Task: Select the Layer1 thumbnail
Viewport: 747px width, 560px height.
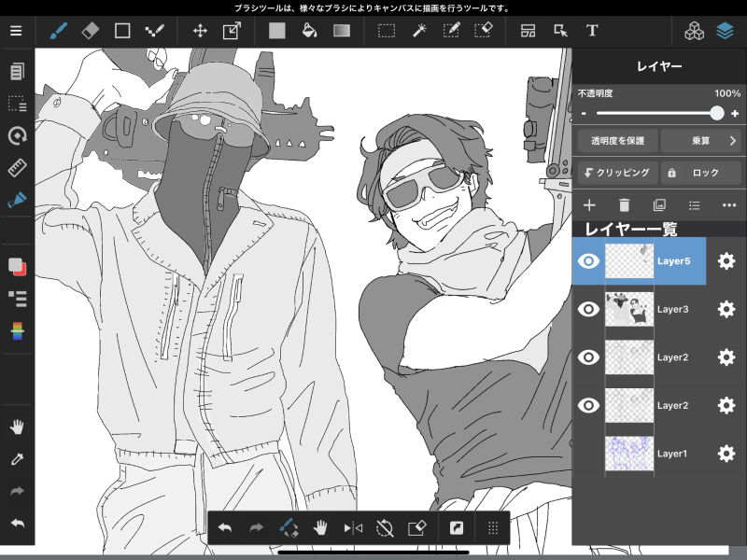Action: click(628, 454)
